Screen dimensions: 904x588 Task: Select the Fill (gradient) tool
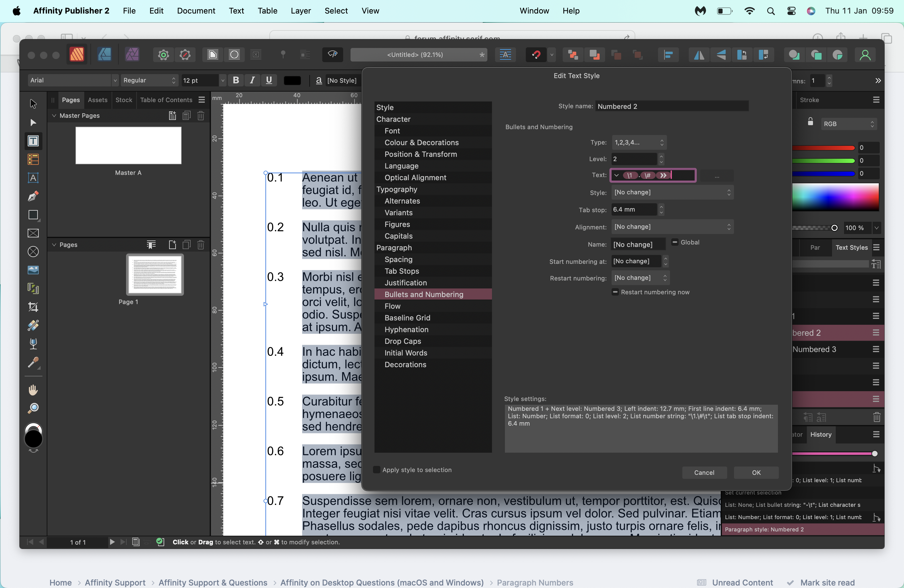(34, 326)
